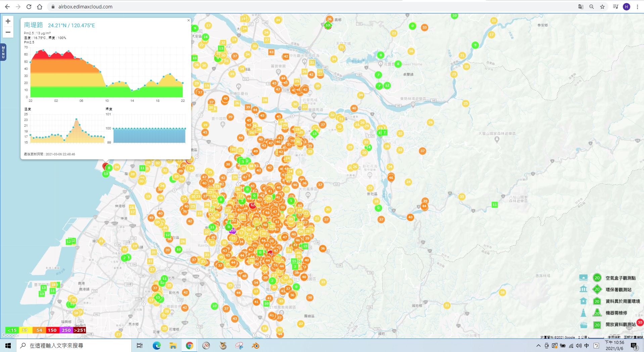Open the notification center icon
Image resolution: width=644 pixels, height=352 pixels.
pyautogui.click(x=634, y=346)
